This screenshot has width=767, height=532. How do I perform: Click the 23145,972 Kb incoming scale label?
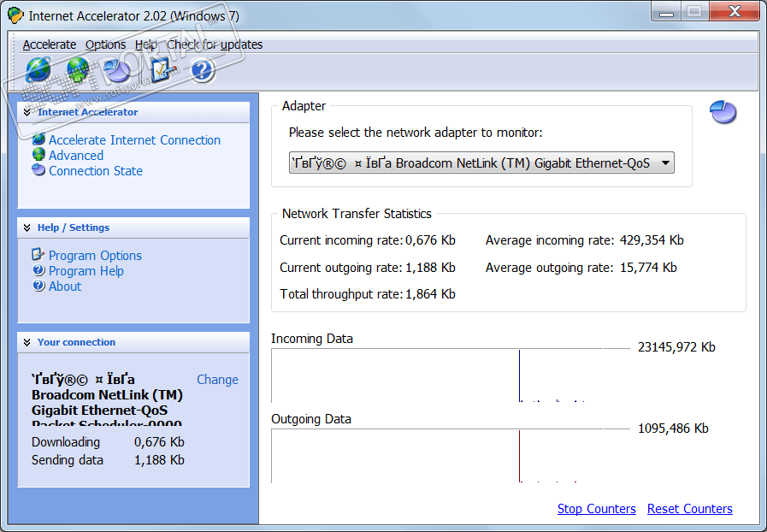(x=676, y=347)
